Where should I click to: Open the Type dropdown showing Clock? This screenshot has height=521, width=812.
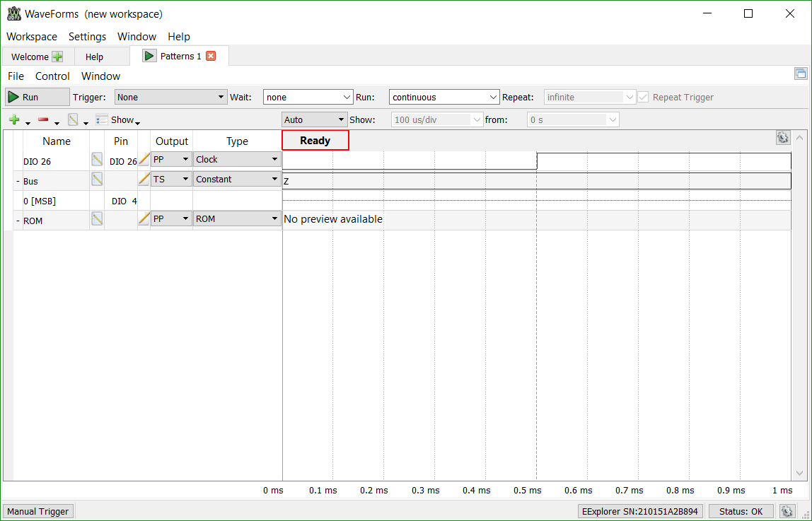click(x=237, y=159)
